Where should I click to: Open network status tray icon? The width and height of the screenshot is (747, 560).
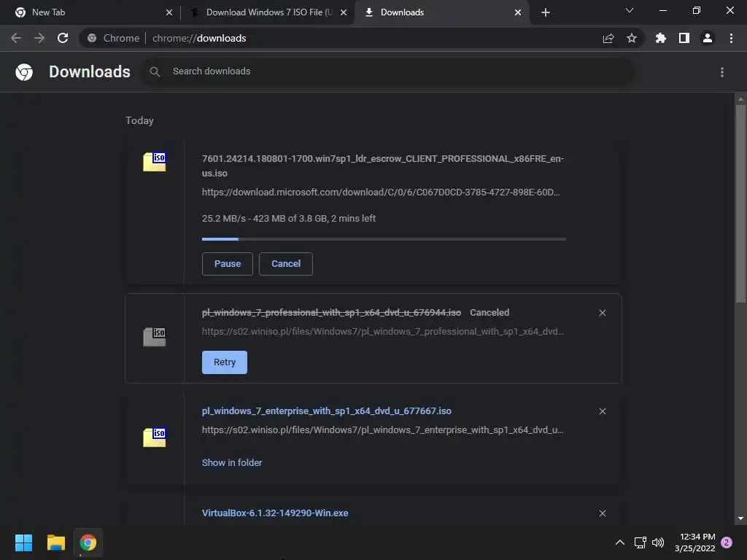click(640, 542)
